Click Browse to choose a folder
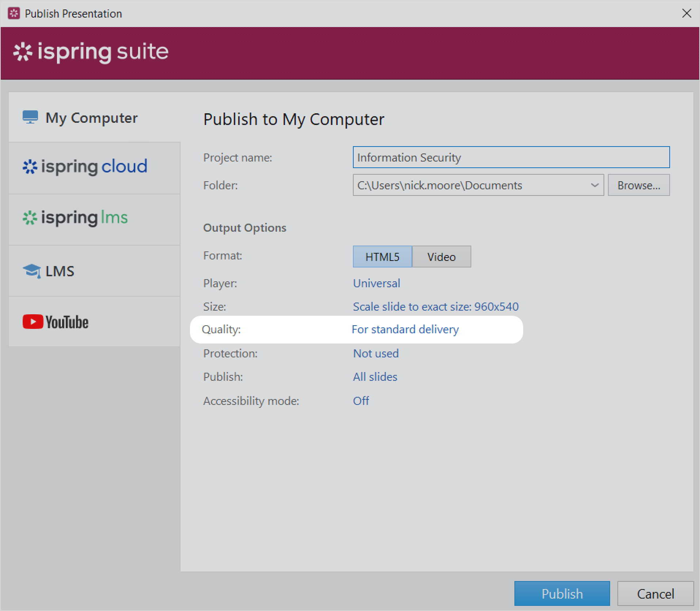The height and width of the screenshot is (611, 700). click(x=638, y=185)
